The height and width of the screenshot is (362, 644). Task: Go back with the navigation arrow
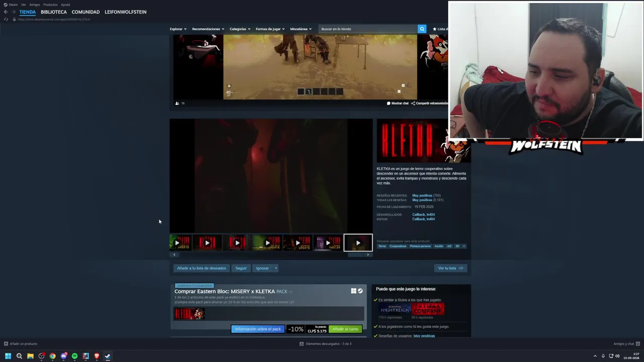[x=6, y=12]
